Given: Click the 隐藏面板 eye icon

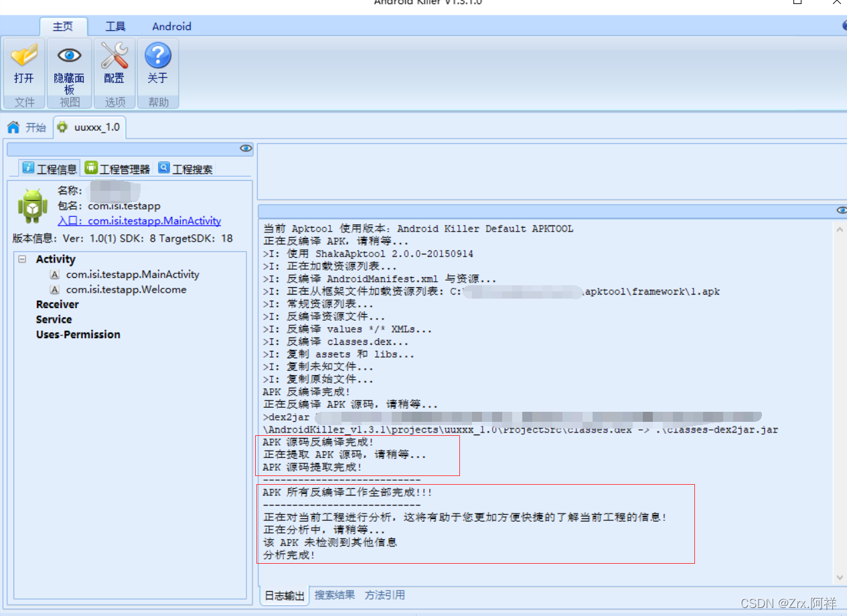Looking at the screenshot, I should [x=69, y=55].
